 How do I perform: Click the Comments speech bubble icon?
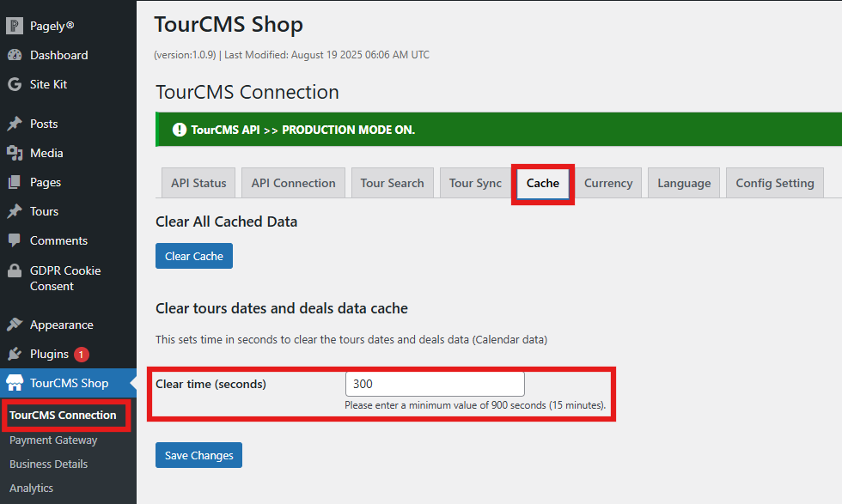coord(15,240)
